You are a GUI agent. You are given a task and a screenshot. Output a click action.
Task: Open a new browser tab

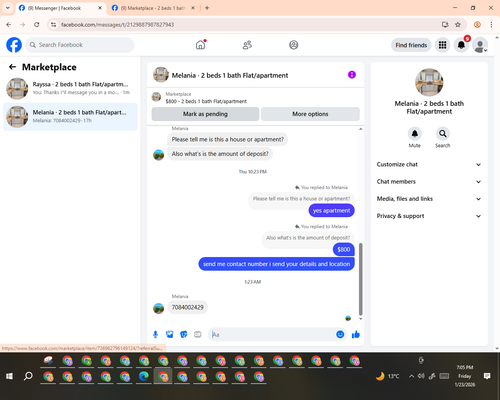tap(207, 8)
